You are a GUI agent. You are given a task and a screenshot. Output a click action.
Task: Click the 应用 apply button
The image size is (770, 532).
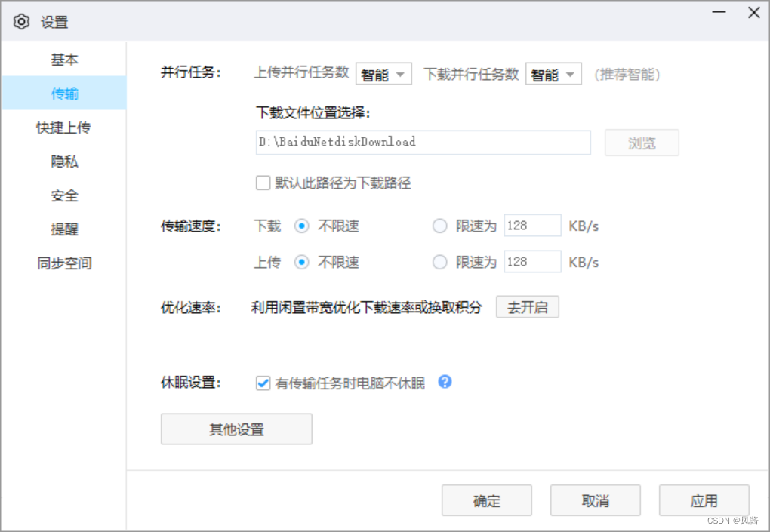(x=704, y=500)
